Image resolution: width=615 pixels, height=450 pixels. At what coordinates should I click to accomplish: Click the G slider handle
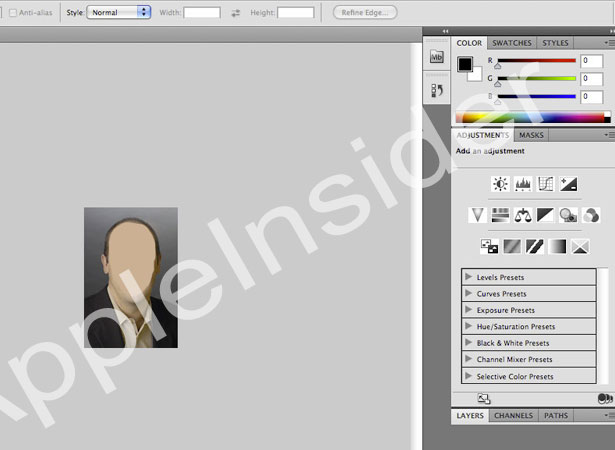pyautogui.click(x=498, y=84)
